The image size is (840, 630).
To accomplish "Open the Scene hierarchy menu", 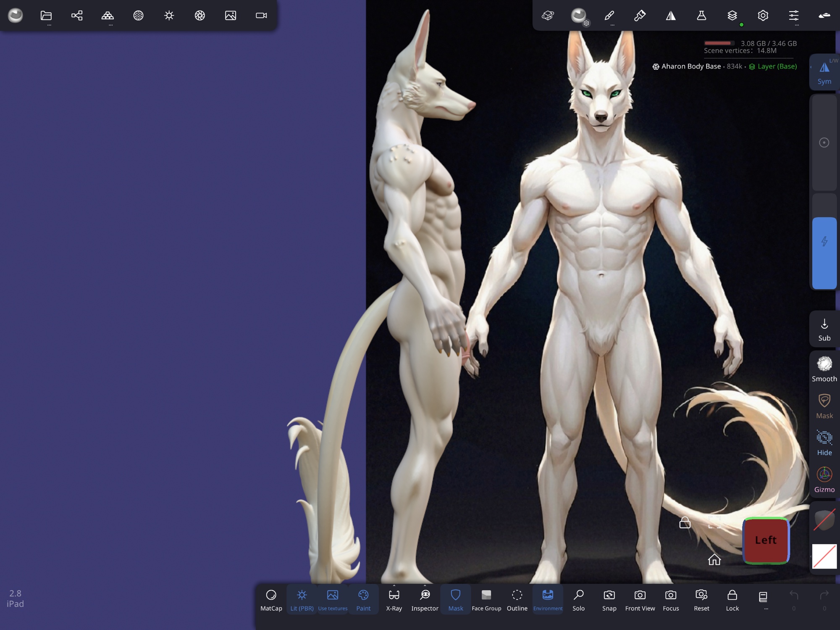I will click(77, 16).
